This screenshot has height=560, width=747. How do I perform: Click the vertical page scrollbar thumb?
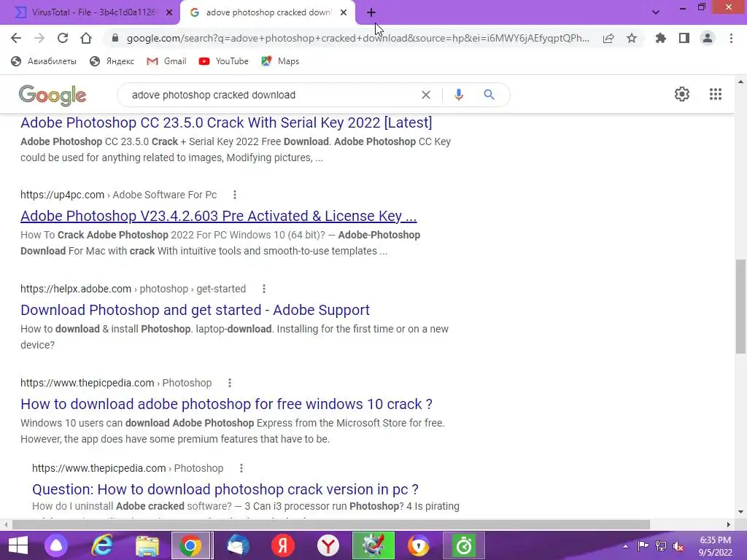(740, 306)
